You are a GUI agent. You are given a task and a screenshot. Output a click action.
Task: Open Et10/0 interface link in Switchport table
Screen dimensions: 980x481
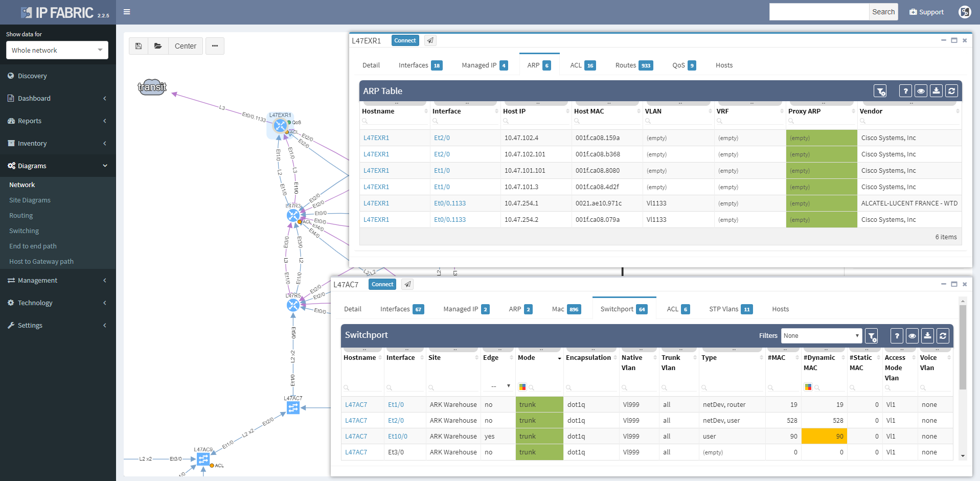pos(398,436)
